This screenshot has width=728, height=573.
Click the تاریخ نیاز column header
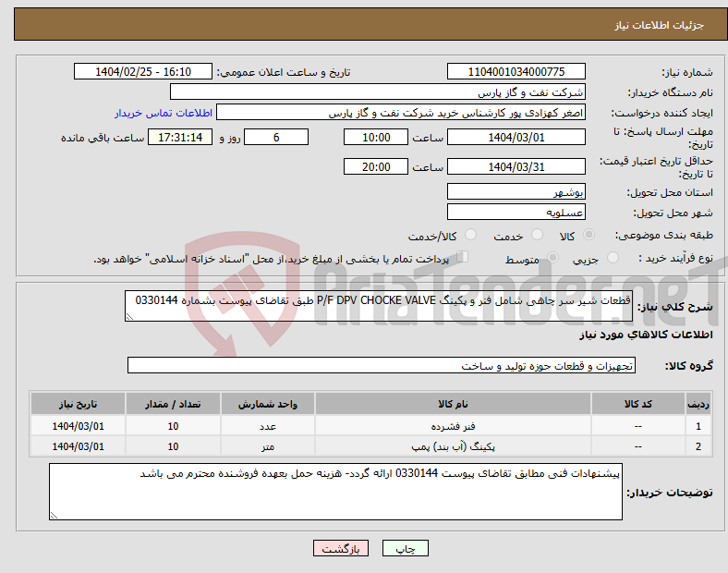[x=78, y=404]
